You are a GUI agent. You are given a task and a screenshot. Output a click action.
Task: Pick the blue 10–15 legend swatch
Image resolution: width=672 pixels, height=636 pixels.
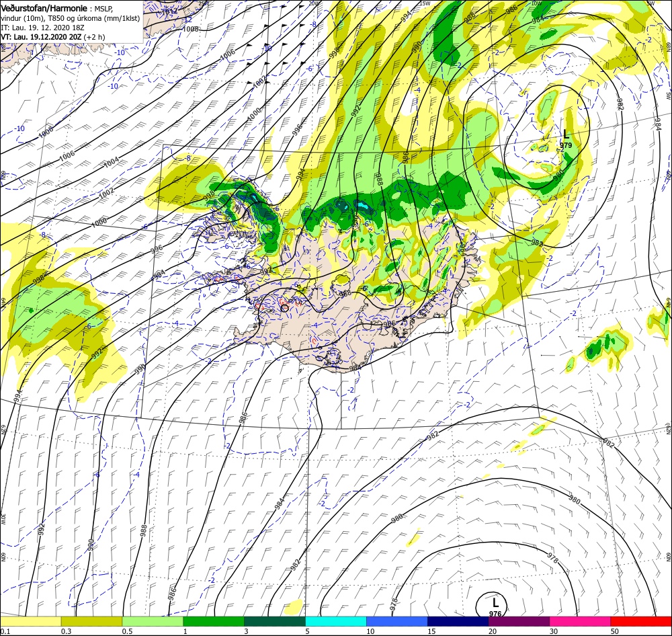tap(397, 621)
